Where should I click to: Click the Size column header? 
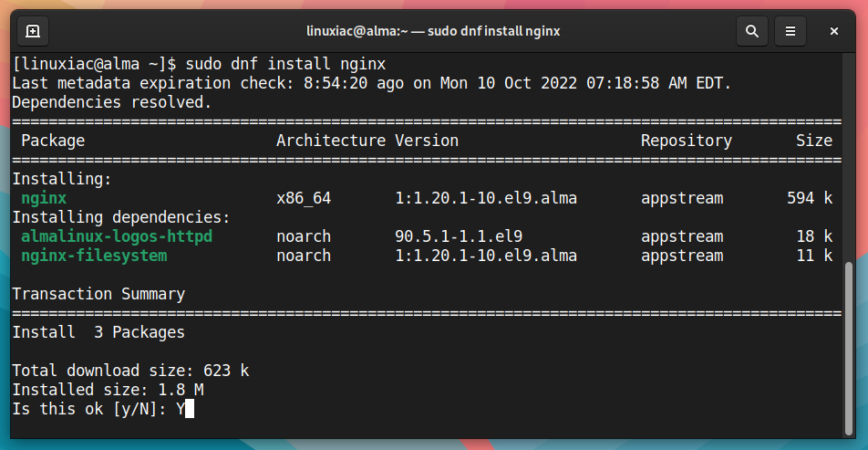pos(814,141)
